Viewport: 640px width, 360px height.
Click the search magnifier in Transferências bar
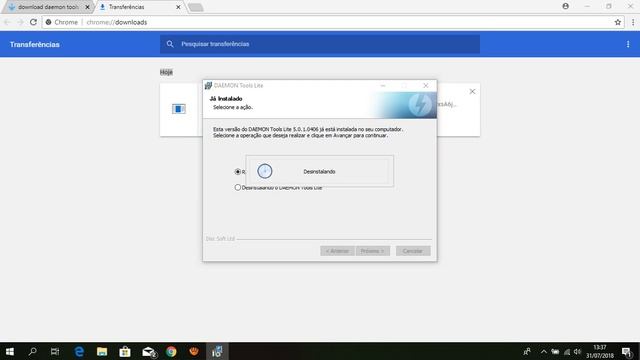pyautogui.click(x=170, y=44)
